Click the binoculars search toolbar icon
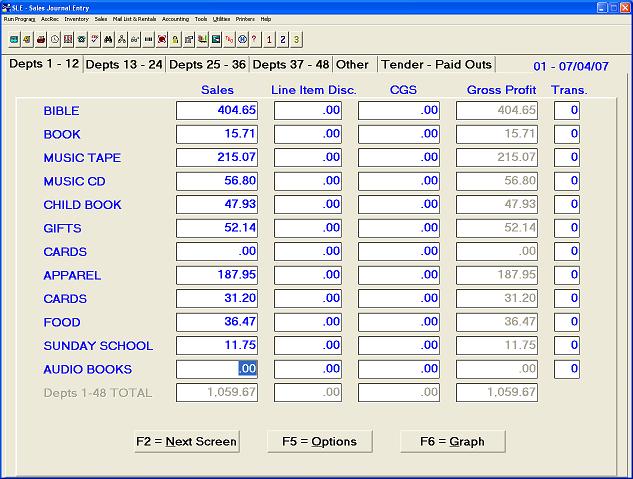This screenshot has width=633, height=479. (x=108, y=40)
